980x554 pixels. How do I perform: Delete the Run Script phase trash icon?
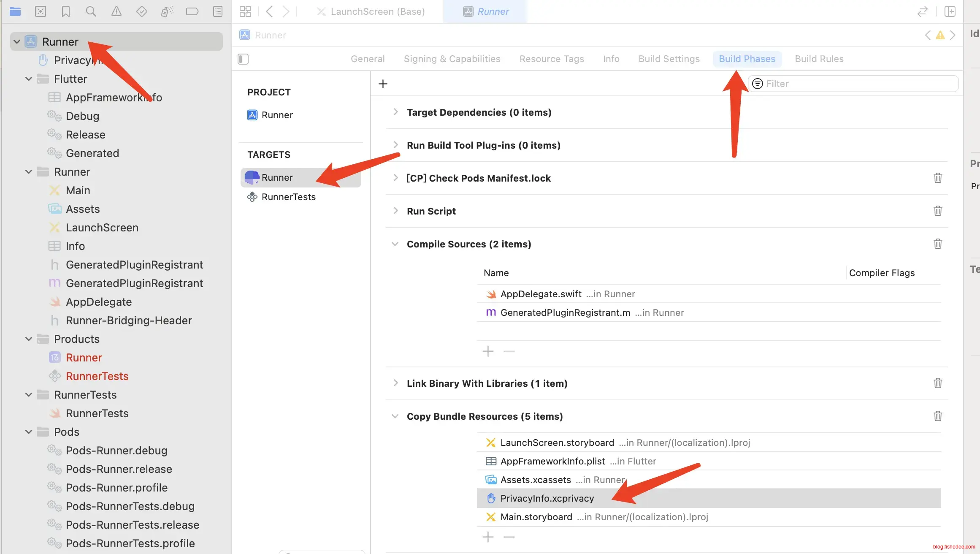point(937,211)
